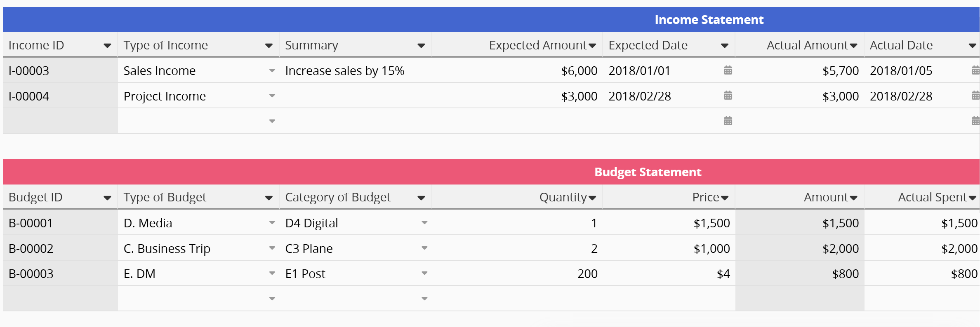980x327 pixels.
Task: Open Quantity column filter arrow
Action: point(592,198)
